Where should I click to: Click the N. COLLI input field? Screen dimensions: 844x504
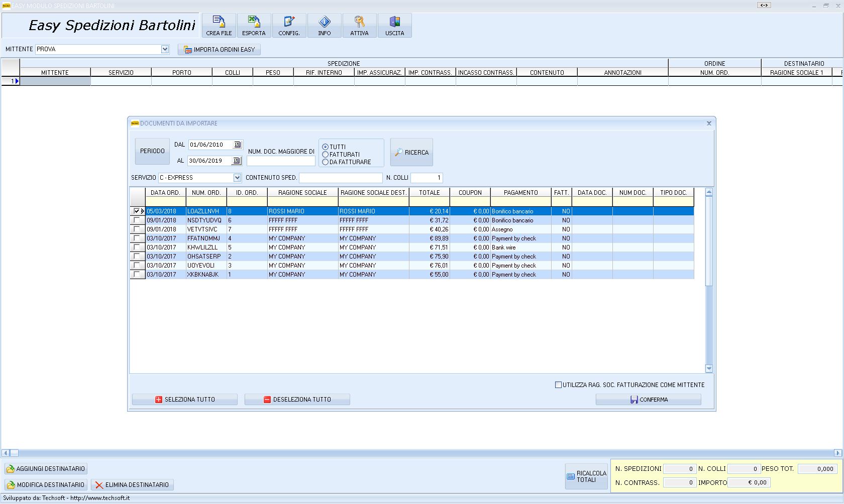[x=427, y=178]
